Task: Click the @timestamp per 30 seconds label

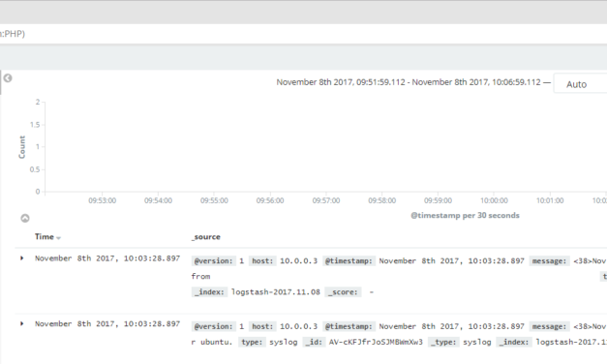Action: [x=465, y=215]
